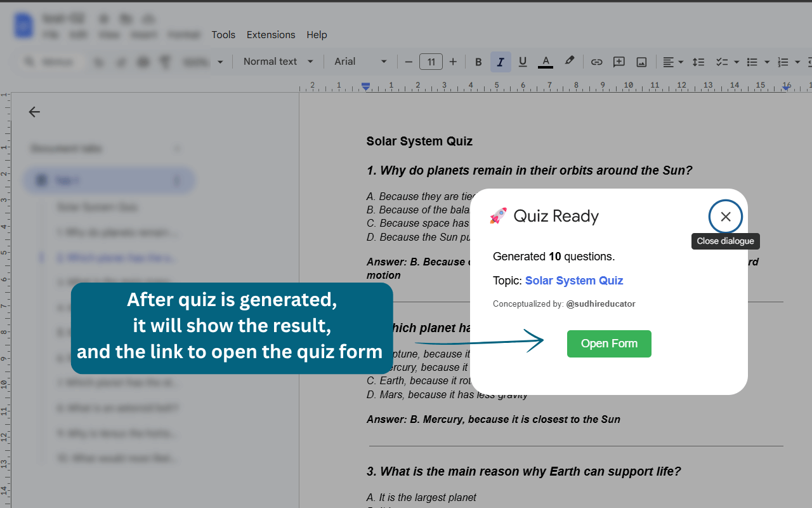Open the Arial font dropdown
Screen dimensions: 812x508
point(360,62)
